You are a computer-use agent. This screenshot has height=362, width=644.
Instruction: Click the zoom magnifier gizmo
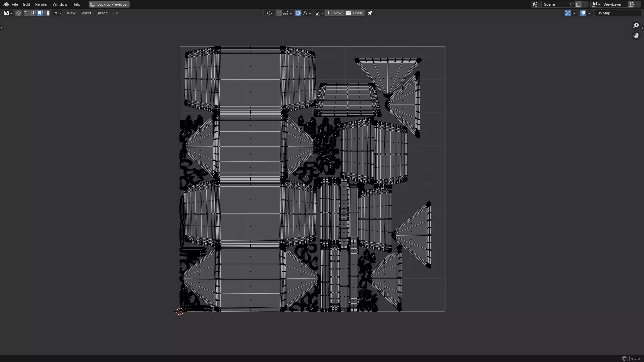click(x=636, y=25)
